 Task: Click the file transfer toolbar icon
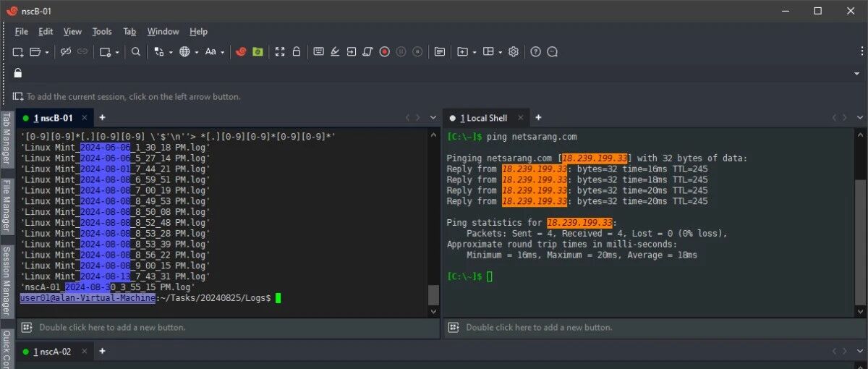coord(159,52)
